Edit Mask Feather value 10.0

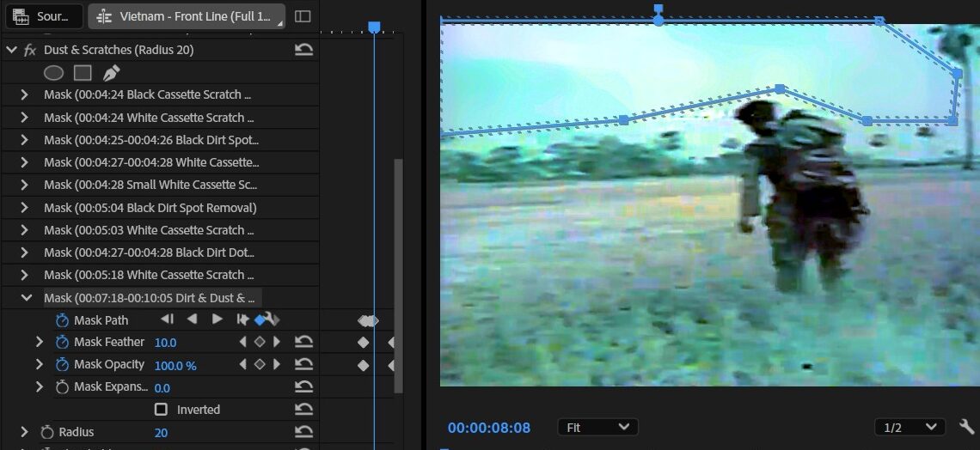166,343
